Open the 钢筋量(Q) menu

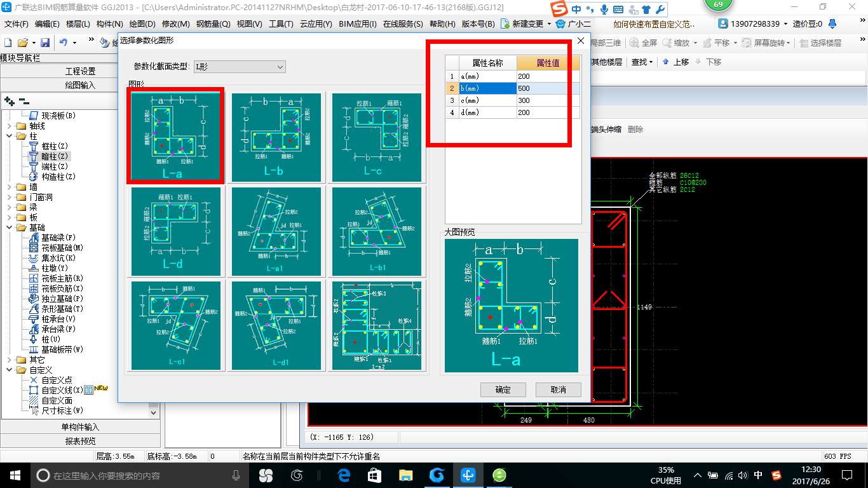click(213, 24)
